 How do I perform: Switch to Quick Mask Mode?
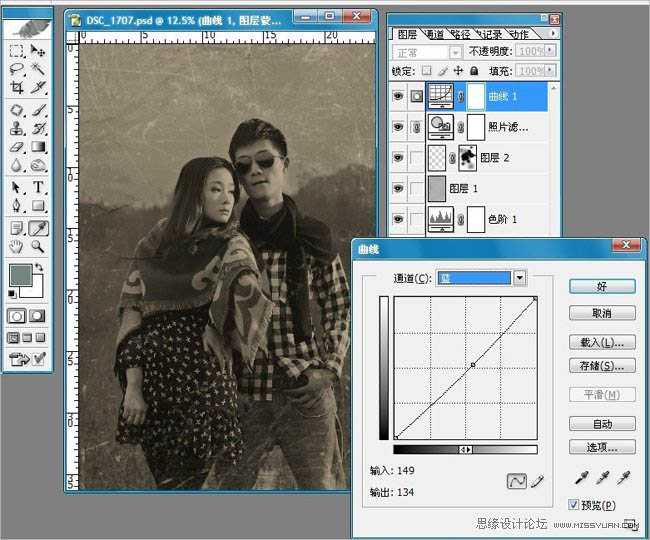[37, 316]
